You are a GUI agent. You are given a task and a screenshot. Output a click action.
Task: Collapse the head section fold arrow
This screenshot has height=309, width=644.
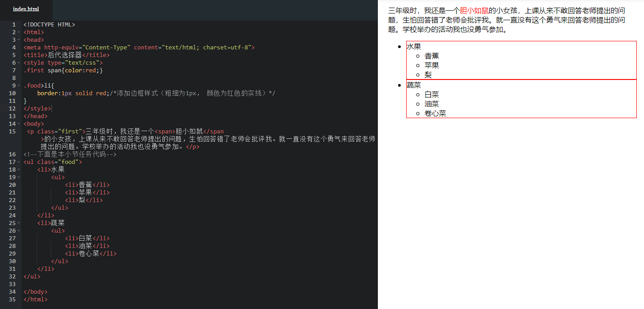point(18,40)
